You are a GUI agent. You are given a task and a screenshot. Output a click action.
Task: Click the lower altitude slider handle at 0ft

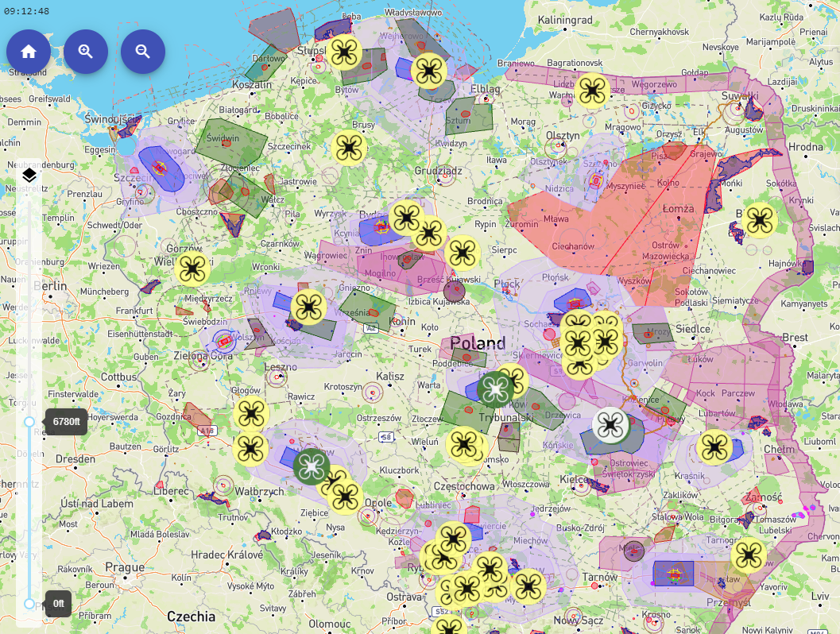click(29, 604)
